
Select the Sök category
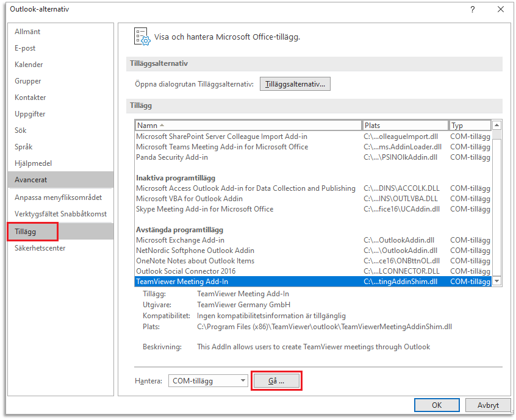coord(60,130)
